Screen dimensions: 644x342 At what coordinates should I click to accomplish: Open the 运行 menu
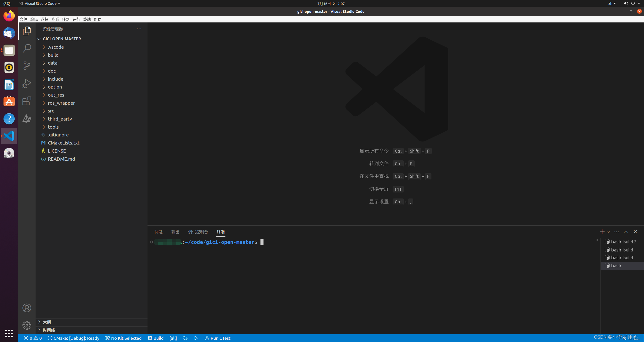(76, 19)
